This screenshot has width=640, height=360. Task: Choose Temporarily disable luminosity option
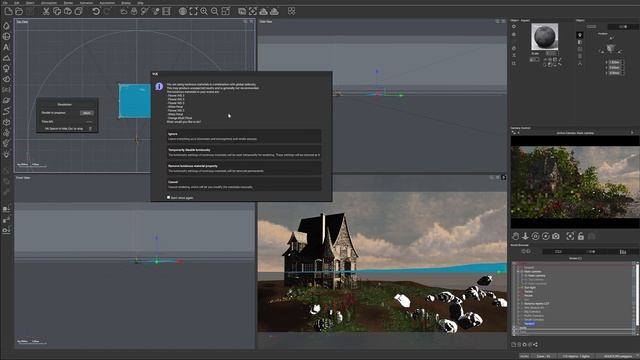pos(244,152)
